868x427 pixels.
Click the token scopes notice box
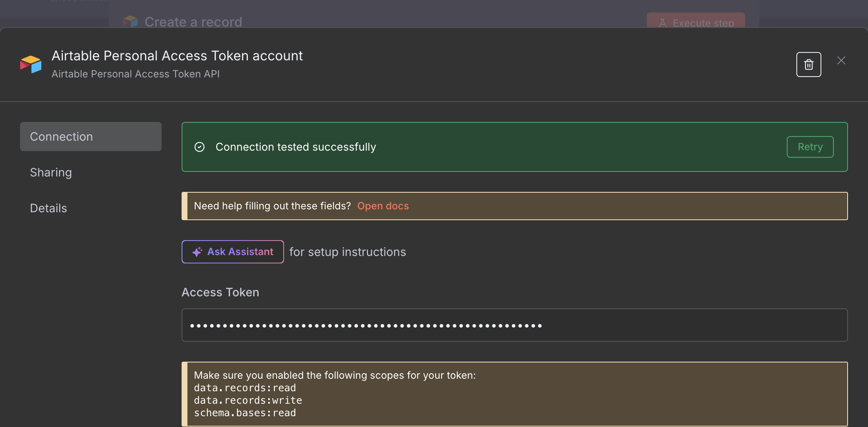[514, 394]
